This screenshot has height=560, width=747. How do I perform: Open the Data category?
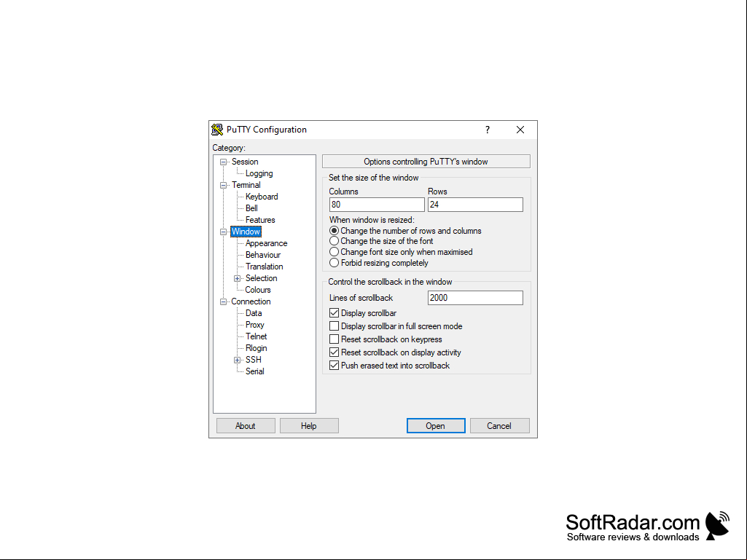pos(254,313)
